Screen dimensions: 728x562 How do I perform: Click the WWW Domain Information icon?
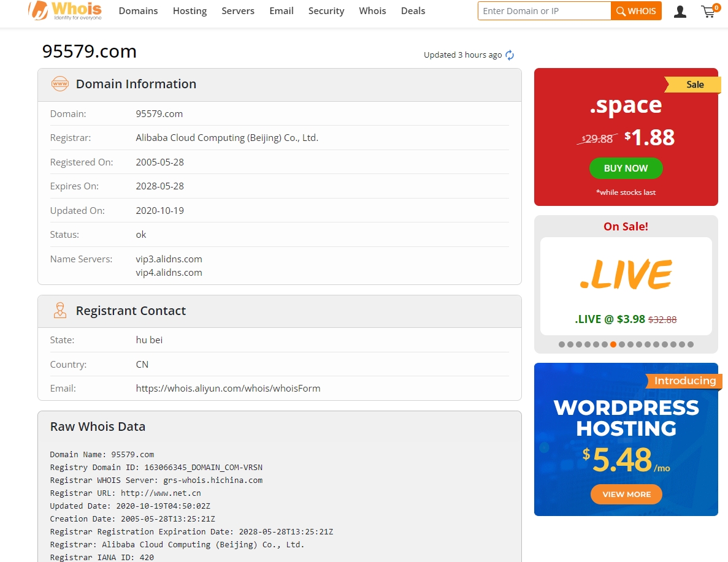(60, 84)
